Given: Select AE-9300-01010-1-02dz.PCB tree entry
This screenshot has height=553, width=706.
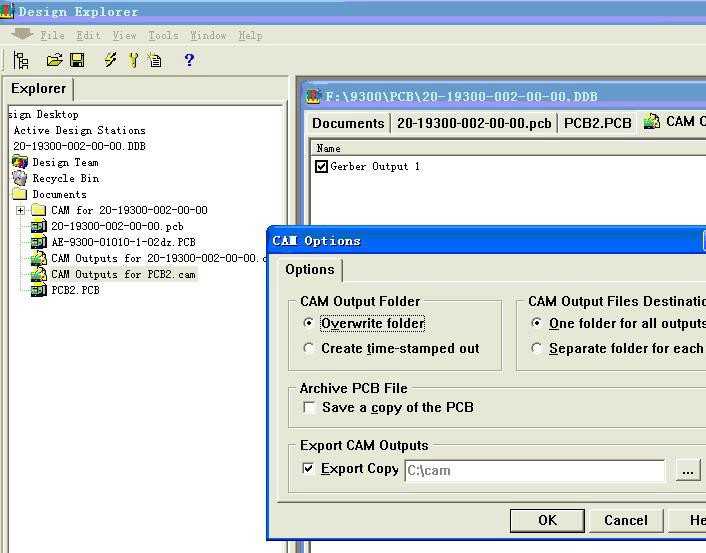Looking at the screenshot, I should coord(123,242).
